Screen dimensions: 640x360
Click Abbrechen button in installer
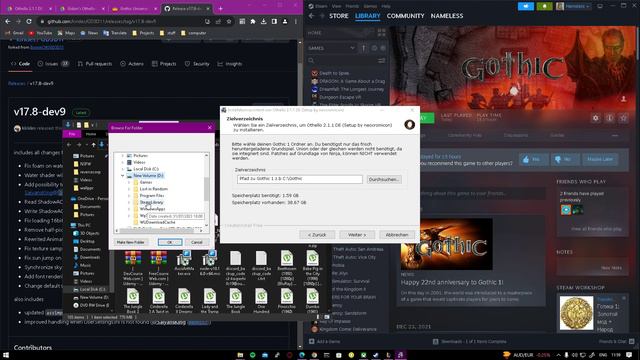pyautogui.click(x=397, y=235)
